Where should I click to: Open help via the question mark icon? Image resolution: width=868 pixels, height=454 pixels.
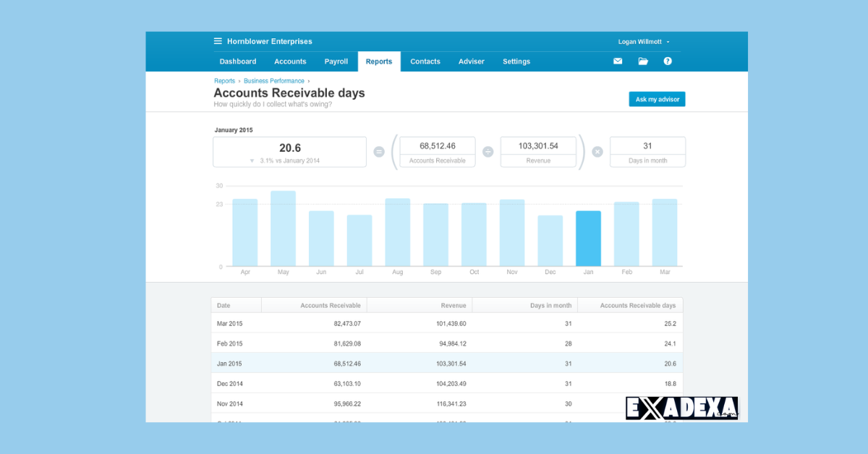tap(667, 61)
